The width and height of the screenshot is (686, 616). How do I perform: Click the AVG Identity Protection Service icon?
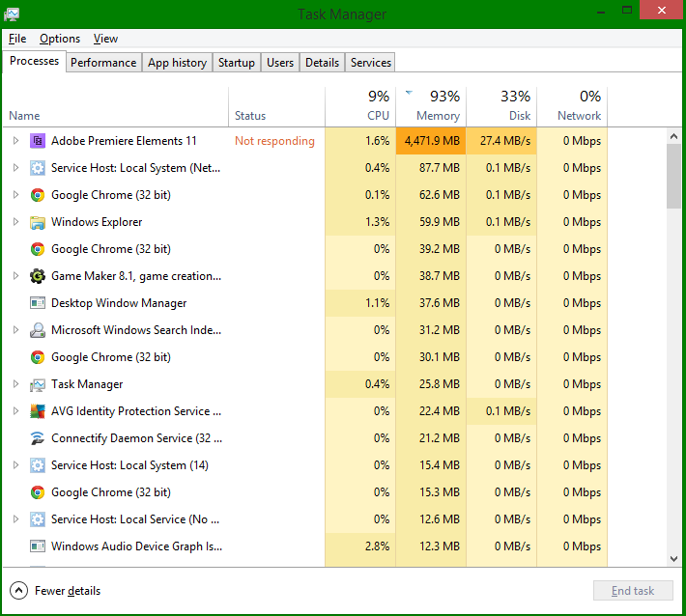[38, 411]
